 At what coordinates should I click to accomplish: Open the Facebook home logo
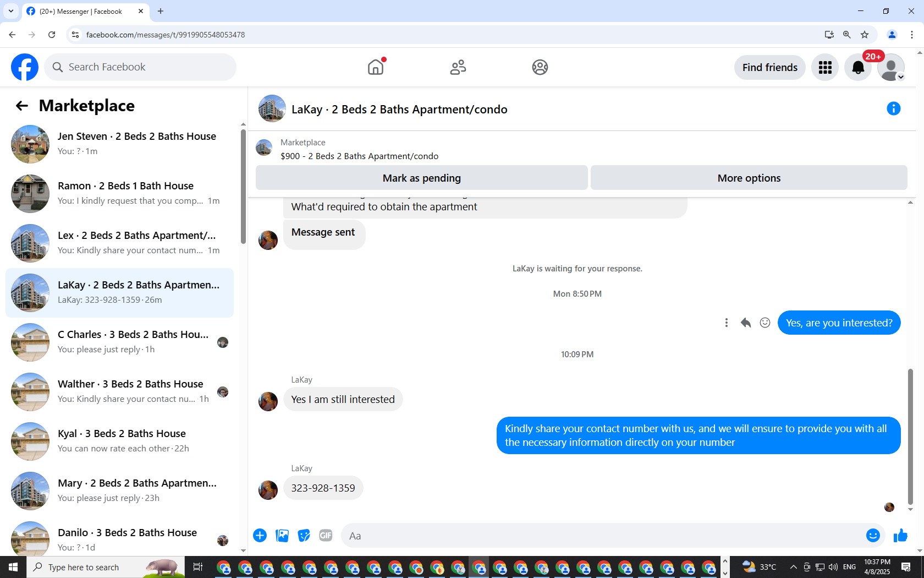tap(25, 67)
